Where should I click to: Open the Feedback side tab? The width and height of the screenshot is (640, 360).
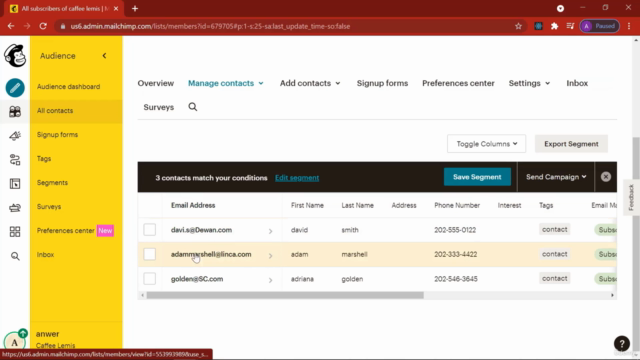click(631, 198)
